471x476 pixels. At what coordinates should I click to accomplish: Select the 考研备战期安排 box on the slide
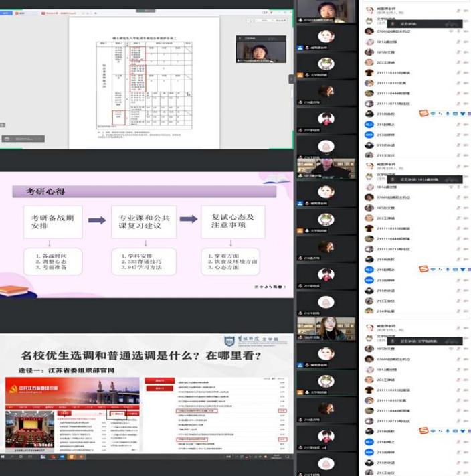point(53,222)
